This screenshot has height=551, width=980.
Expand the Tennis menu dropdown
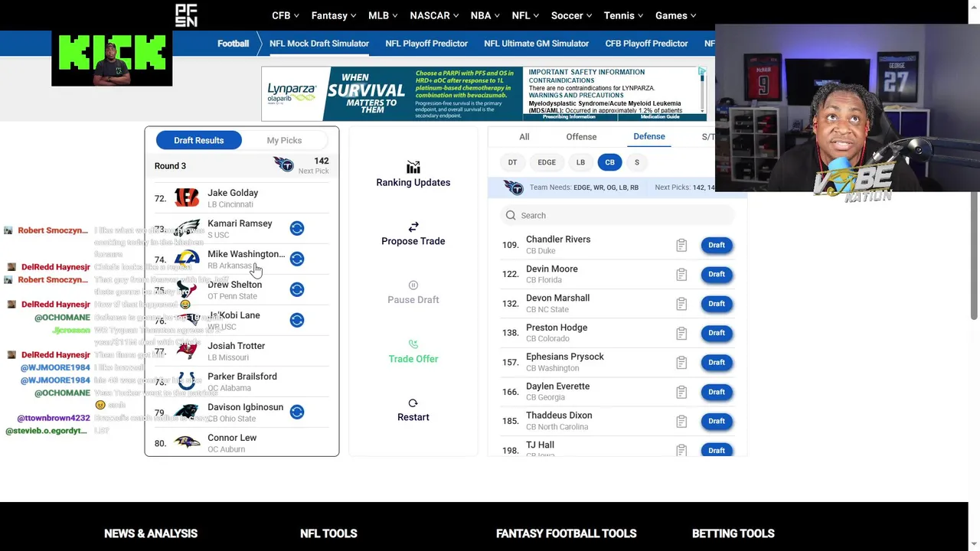624,15
